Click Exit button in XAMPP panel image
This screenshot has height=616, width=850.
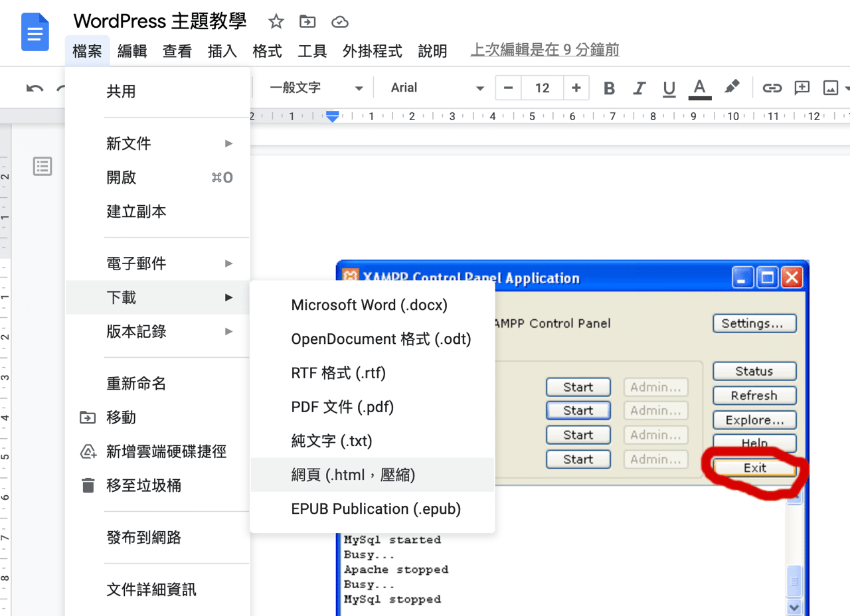click(754, 468)
